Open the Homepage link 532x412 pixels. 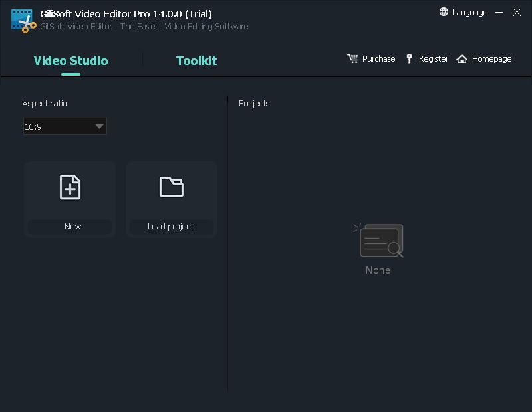pyautogui.click(x=491, y=58)
